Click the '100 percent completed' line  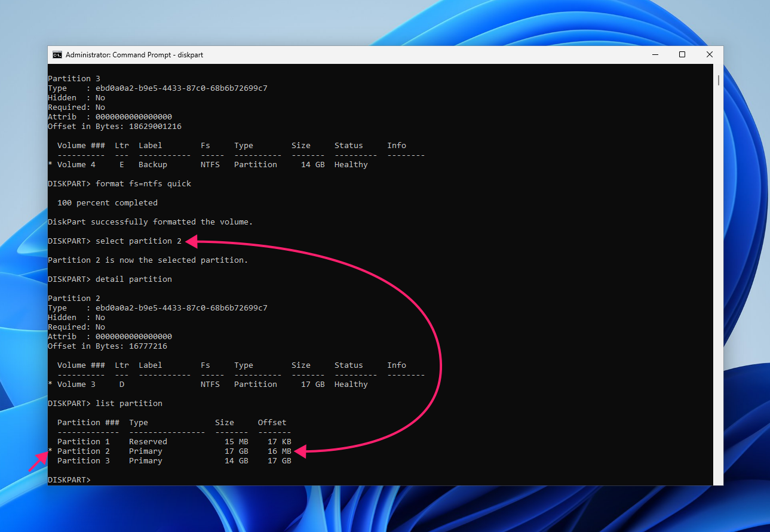[x=108, y=203]
